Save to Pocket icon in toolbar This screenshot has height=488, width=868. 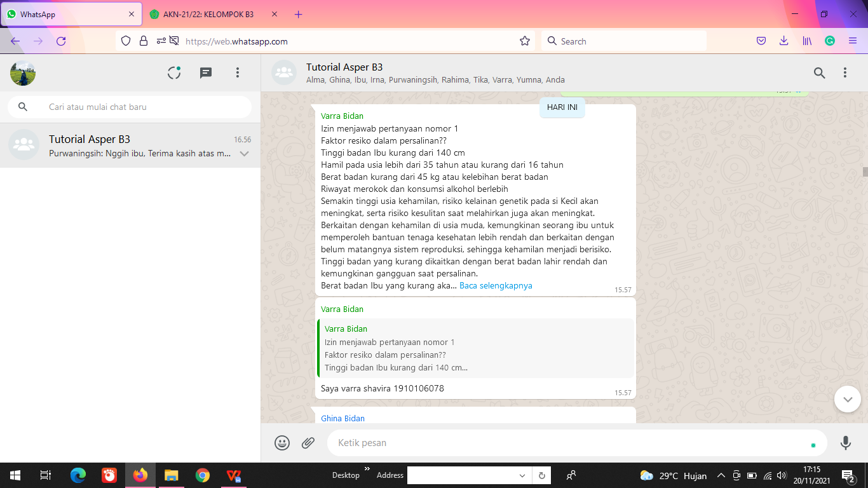click(x=761, y=41)
